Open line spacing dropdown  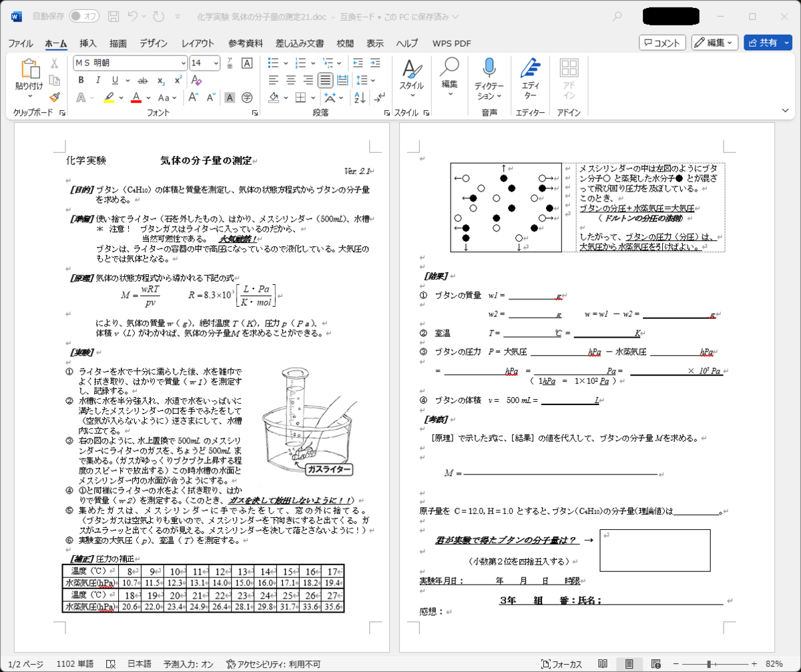(x=372, y=80)
